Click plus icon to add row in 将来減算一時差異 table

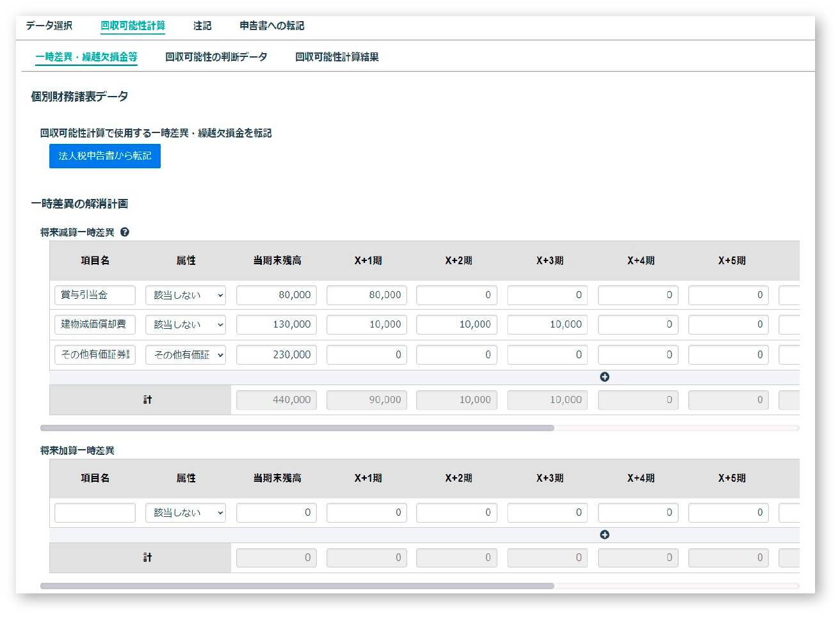[604, 377]
